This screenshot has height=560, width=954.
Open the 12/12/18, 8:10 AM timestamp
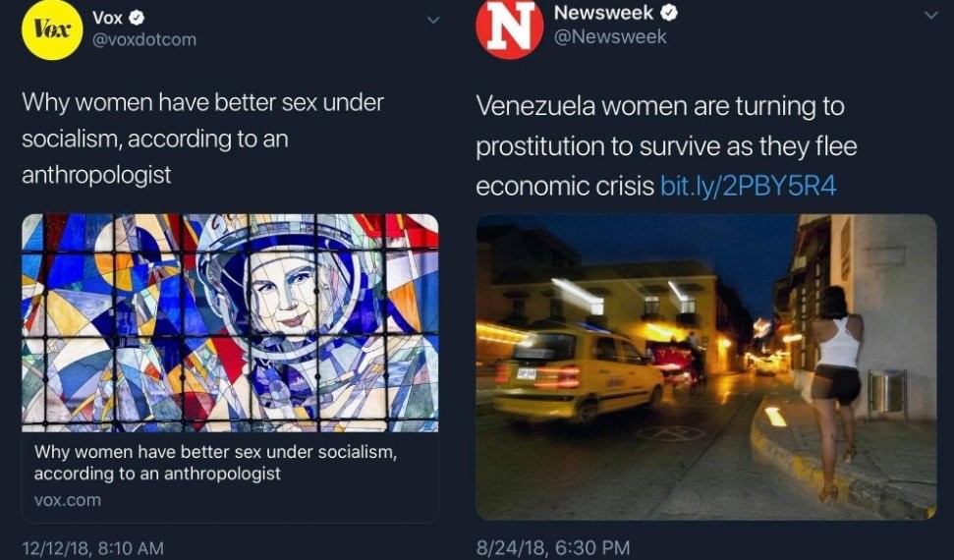92,547
